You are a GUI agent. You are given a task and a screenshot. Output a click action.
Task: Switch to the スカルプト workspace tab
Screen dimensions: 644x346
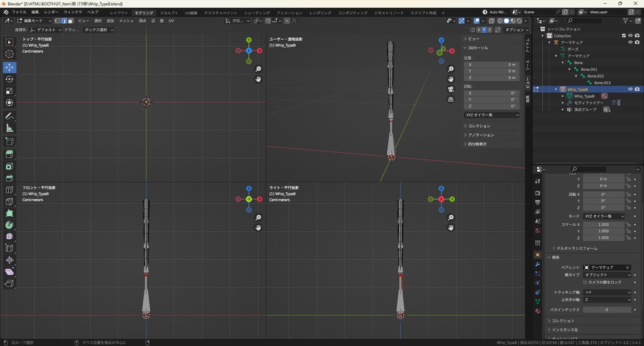169,13
